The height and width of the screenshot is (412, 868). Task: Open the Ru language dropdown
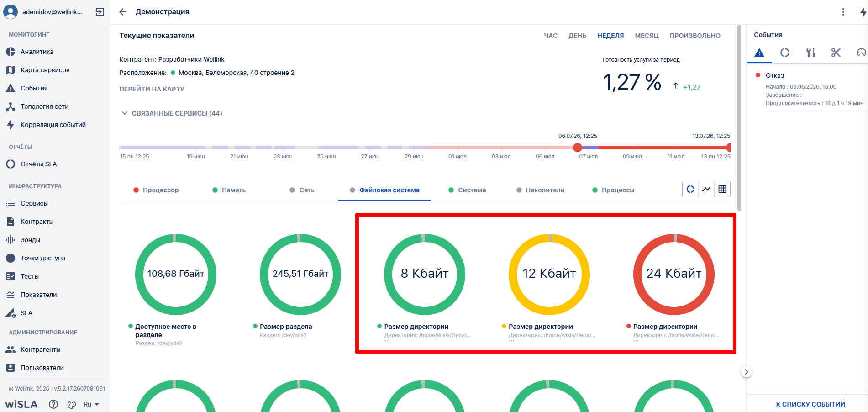(x=91, y=404)
